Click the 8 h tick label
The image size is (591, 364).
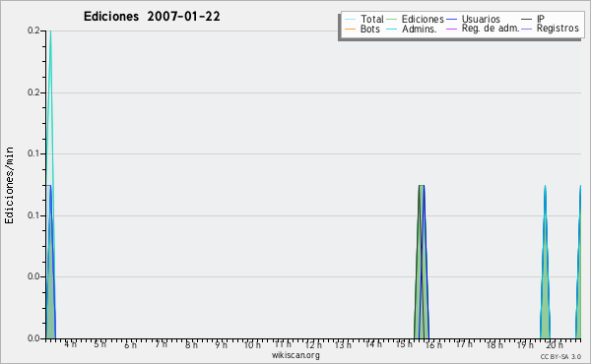pos(191,344)
